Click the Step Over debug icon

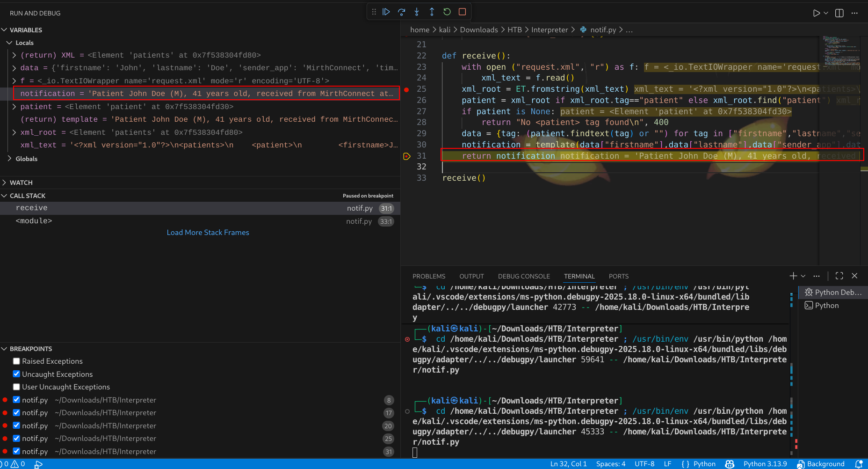point(401,12)
